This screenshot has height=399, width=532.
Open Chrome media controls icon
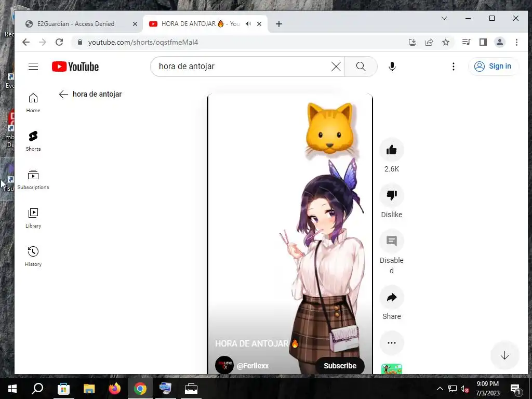point(466,42)
